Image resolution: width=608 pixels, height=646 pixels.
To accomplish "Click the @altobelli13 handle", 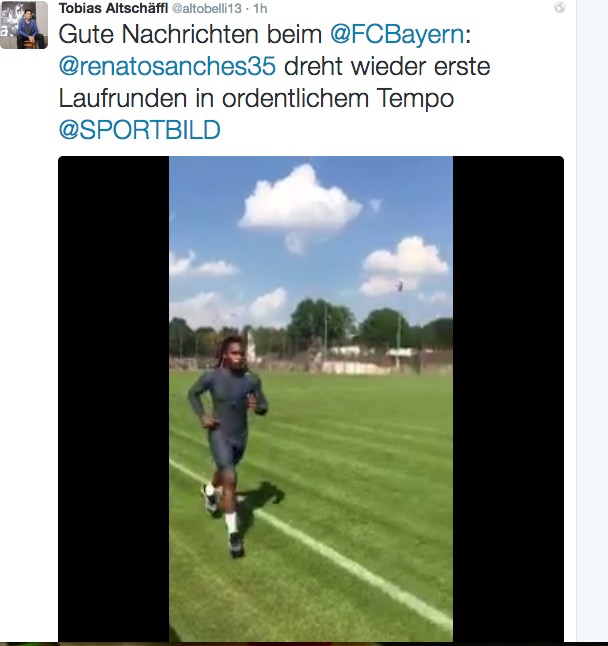I will tap(206, 8).
